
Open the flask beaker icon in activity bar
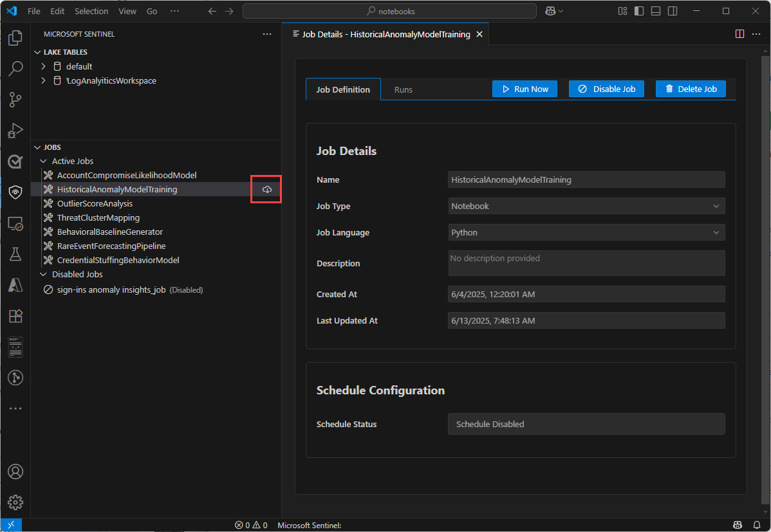point(15,254)
